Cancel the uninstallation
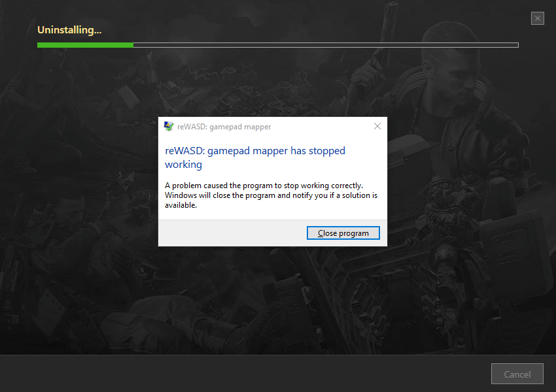The image size is (556, 392). click(x=517, y=374)
